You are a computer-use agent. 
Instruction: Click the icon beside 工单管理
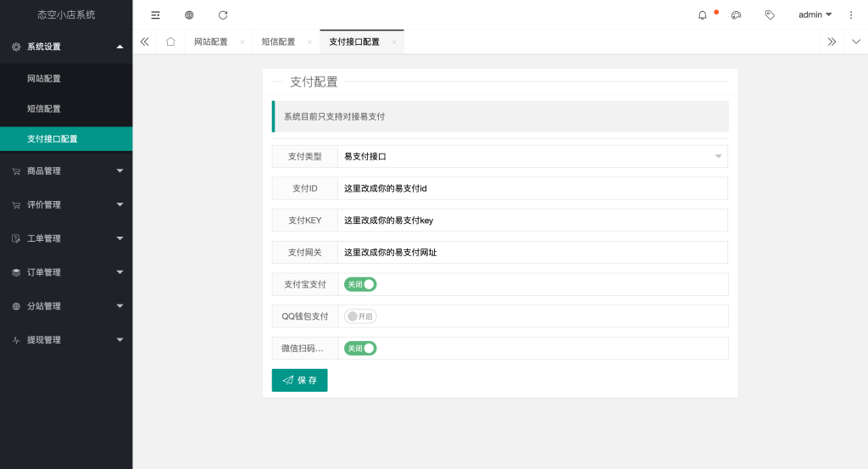point(16,238)
